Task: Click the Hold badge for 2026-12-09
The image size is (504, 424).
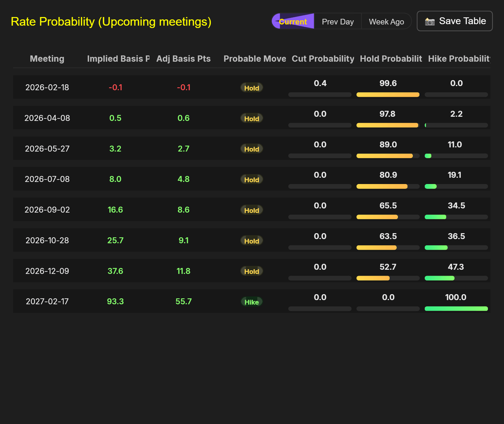Action: [x=252, y=272]
